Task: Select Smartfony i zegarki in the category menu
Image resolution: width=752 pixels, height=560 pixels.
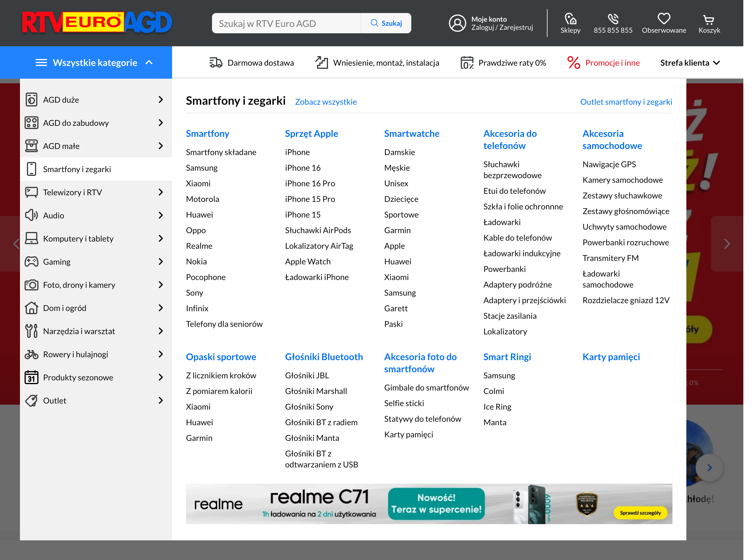Action: [77, 169]
